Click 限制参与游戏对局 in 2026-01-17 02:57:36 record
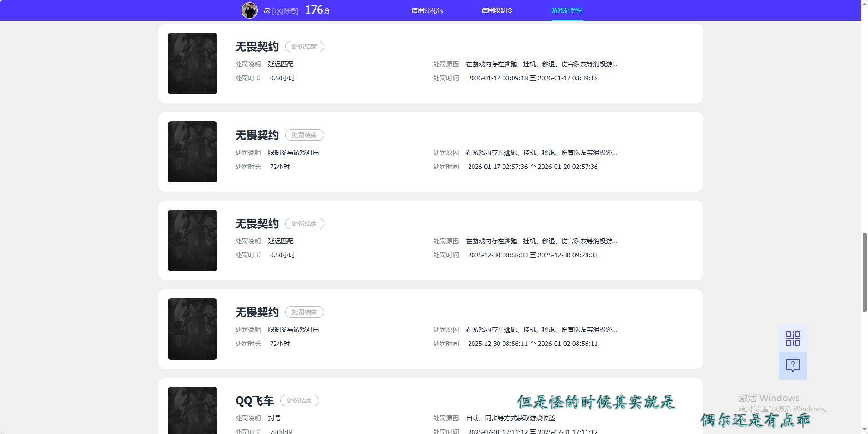Screen dimensions: 868x434 (x=293, y=153)
